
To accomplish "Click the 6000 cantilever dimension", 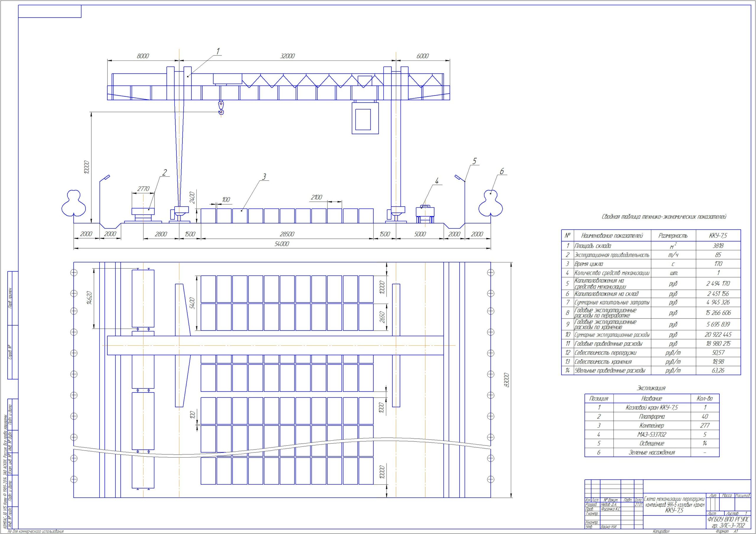I will (x=423, y=56).
